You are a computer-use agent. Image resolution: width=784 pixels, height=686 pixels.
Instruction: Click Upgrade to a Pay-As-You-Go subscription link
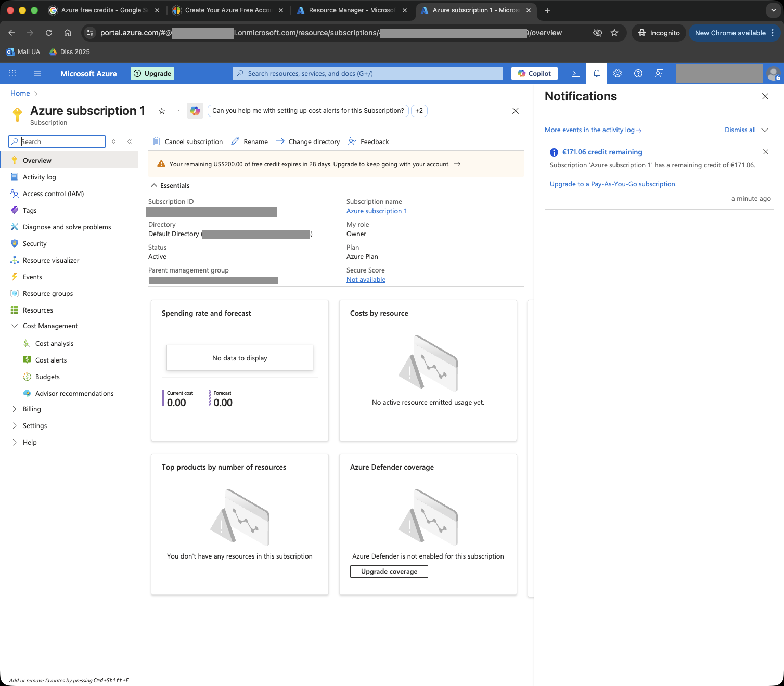(x=613, y=184)
